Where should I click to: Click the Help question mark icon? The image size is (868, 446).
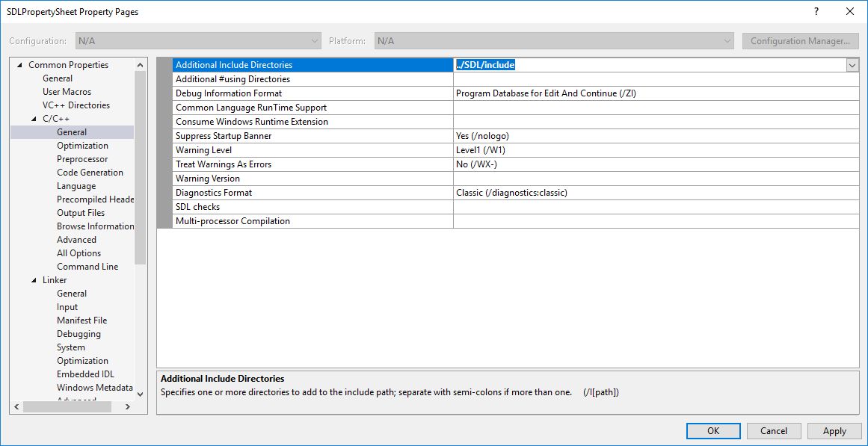pyautogui.click(x=816, y=11)
